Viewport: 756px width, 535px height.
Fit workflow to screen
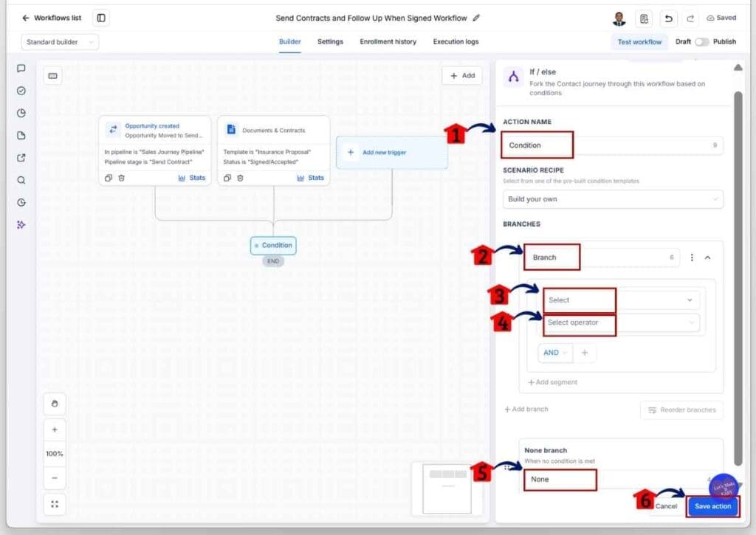click(x=55, y=504)
